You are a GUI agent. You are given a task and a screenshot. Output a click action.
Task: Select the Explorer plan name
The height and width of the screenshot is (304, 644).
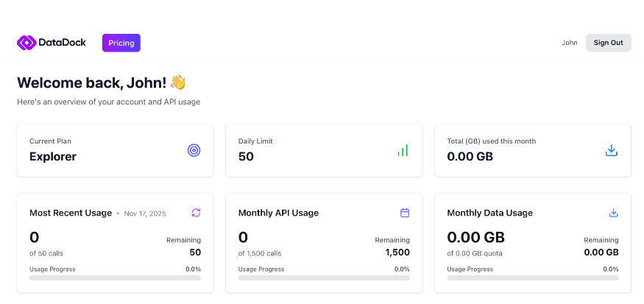pos(53,156)
